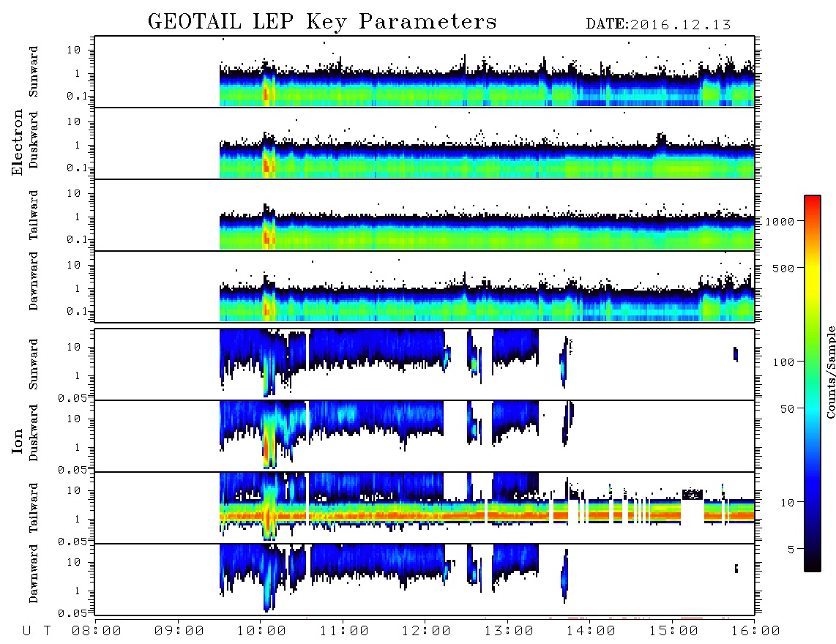
Task: Click the 500 color bar tick label
Action: [x=783, y=268]
